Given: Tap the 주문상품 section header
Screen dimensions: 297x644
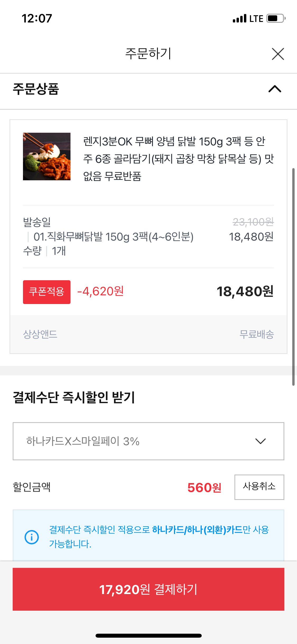Looking at the screenshot, I should [x=36, y=89].
